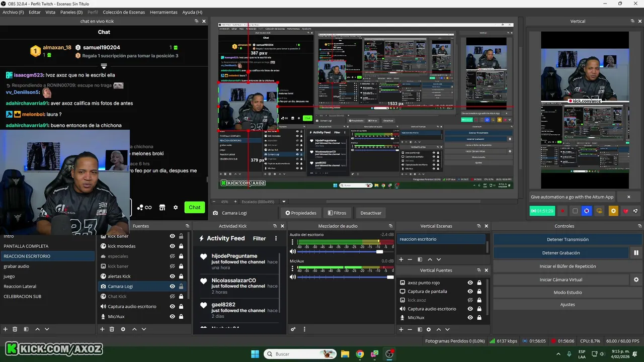Add a vertical scene with plus
Viewport: 644px width, 362px height.
pos(401,259)
